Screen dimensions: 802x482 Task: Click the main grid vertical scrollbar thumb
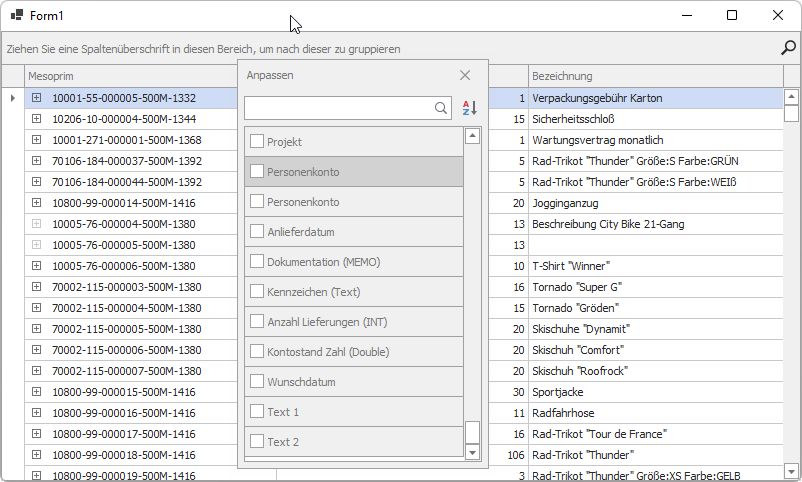pos(791,113)
